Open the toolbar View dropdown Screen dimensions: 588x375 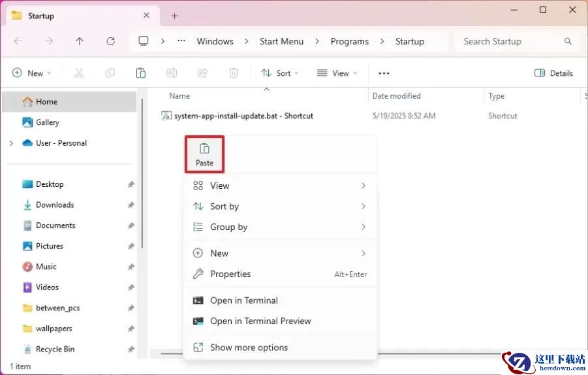click(337, 73)
